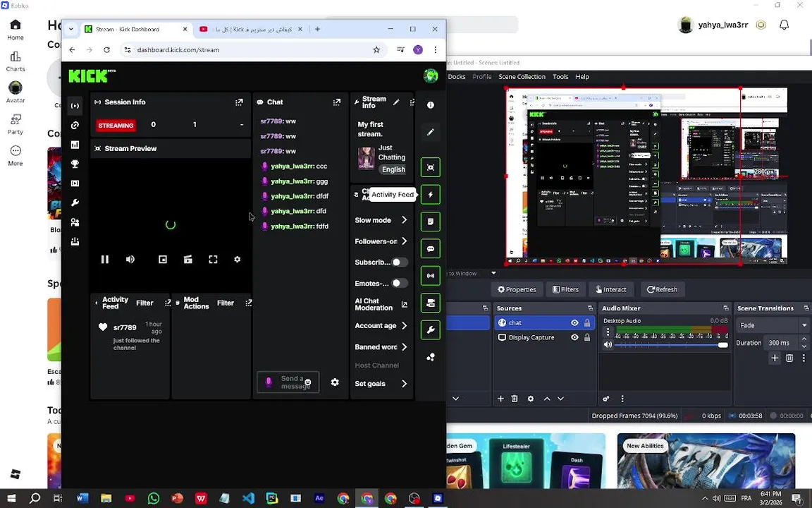Image resolution: width=812 pixels, height=508 pixels.
Task: Open Kick sidebar link icon
Action: pyautogui.click(x=75, y=126)
